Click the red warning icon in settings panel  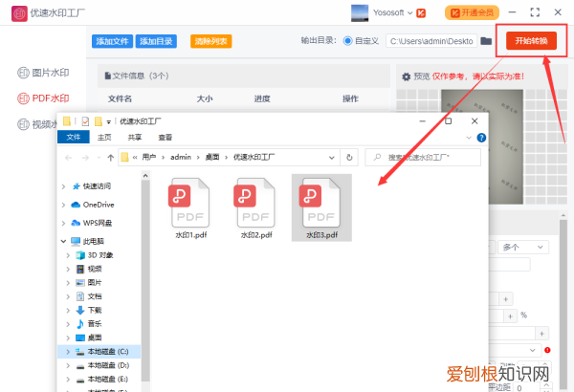547,350
